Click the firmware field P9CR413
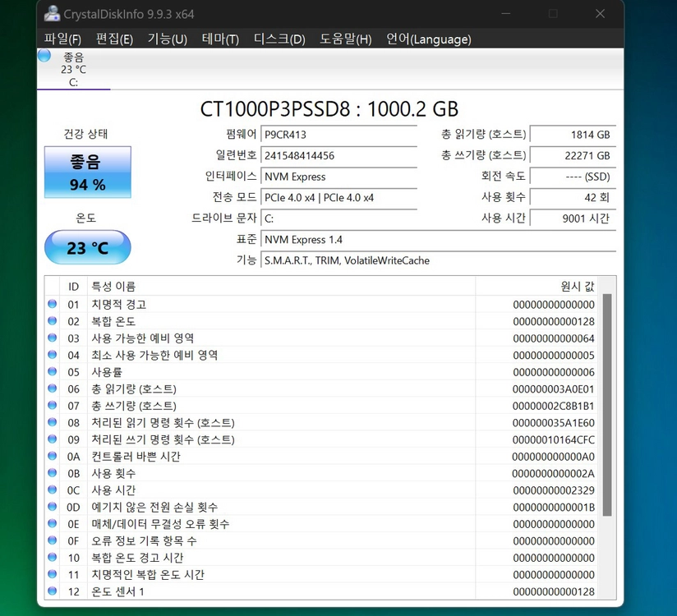This screenshot has height=616, width=677. pos(339,135)
